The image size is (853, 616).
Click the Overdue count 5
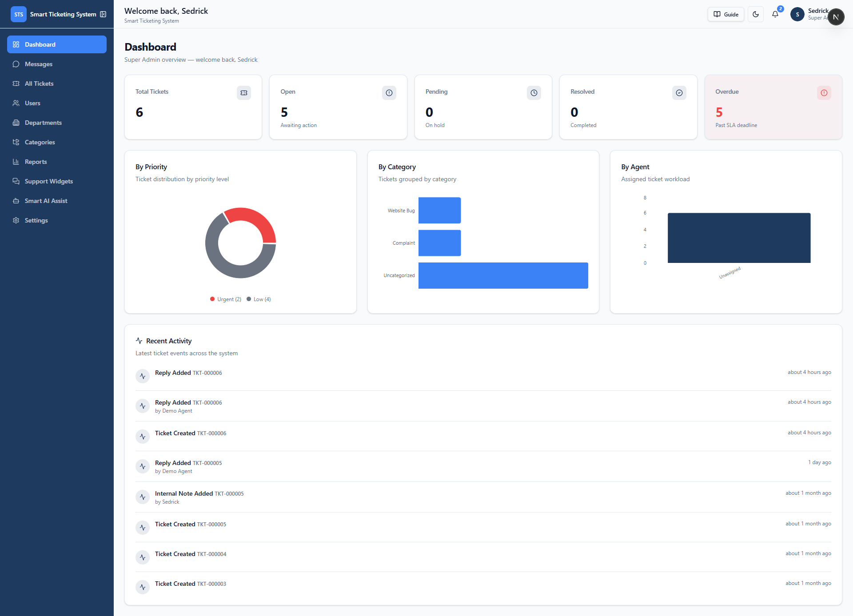719,112
